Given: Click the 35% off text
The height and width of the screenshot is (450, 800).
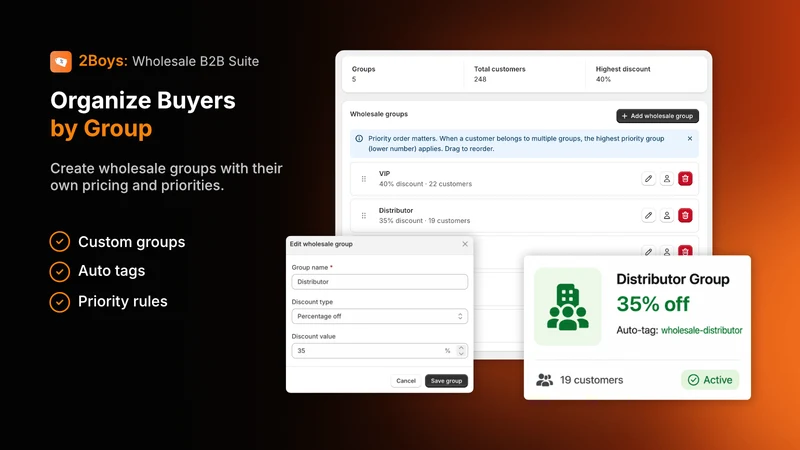Looking at the screenshot, I should pos(653,304).
